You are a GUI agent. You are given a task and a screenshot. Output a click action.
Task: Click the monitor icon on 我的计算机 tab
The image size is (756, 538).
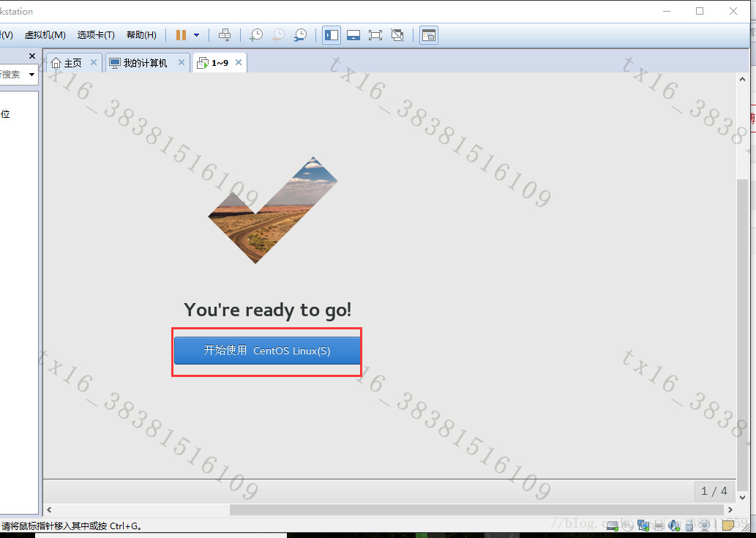coord(115,63)
